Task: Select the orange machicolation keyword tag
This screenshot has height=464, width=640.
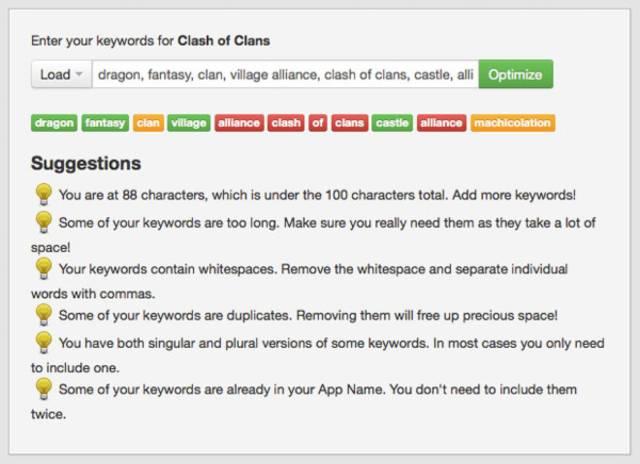Action: click(513, 123)
